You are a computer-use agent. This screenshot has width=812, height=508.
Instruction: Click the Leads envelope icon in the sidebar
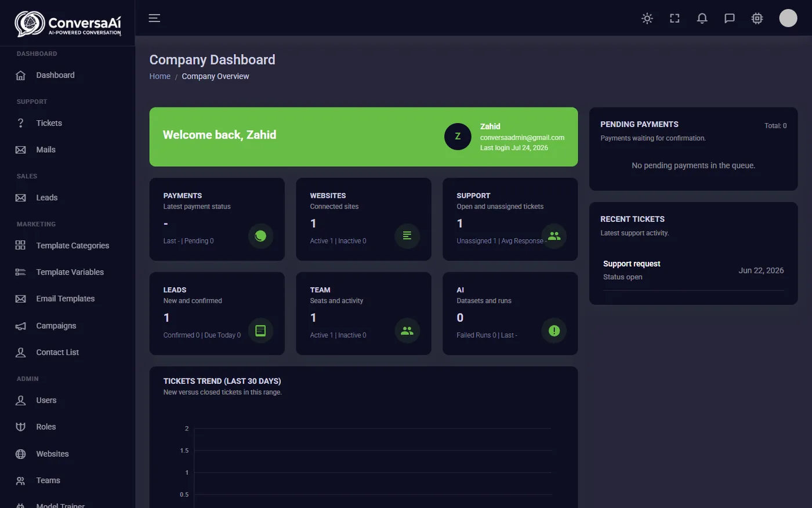click(x=20, y=198)
